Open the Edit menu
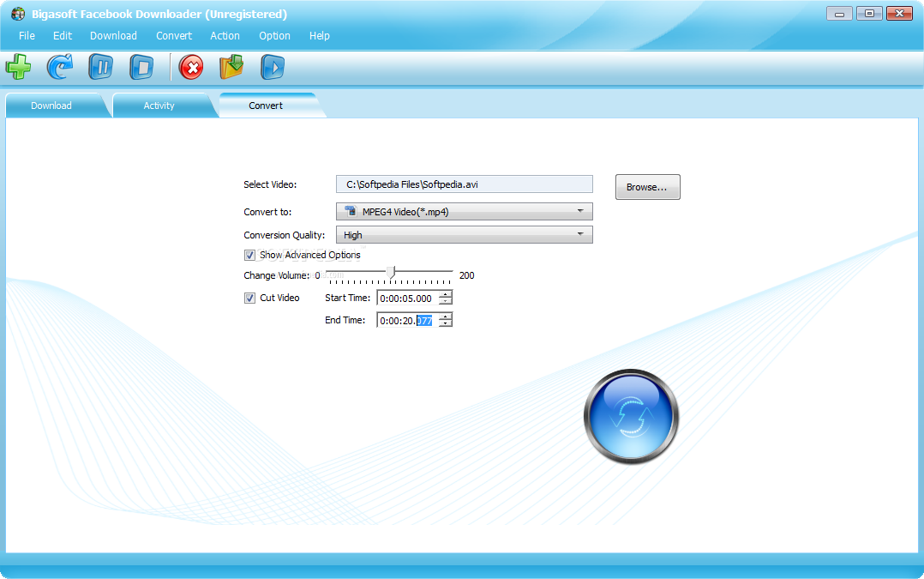The image size is (924, 579). [63, 36]
